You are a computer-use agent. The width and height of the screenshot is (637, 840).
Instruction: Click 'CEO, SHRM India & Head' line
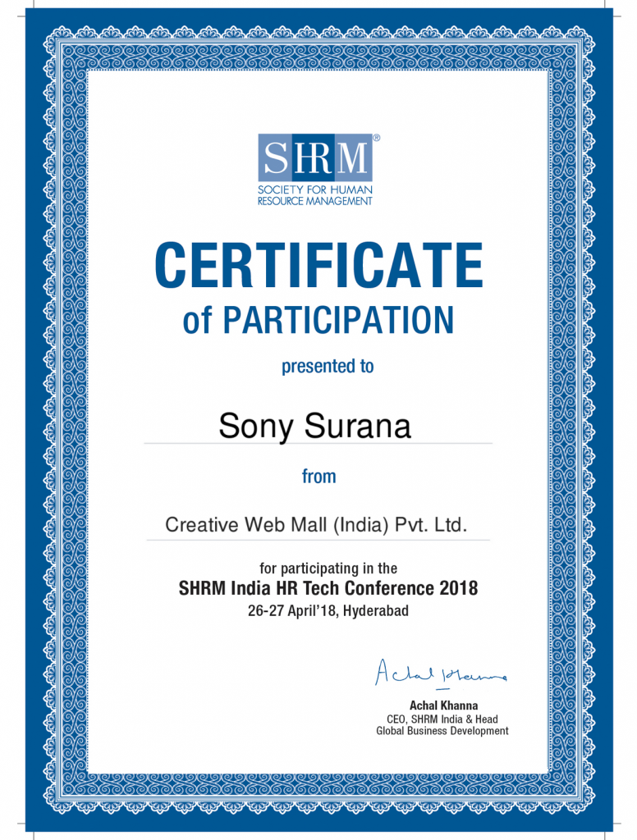[442, 719]
